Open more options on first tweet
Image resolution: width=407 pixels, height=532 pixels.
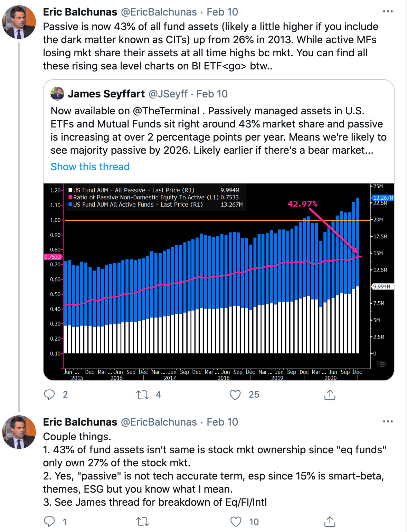[x=388, y=11]
